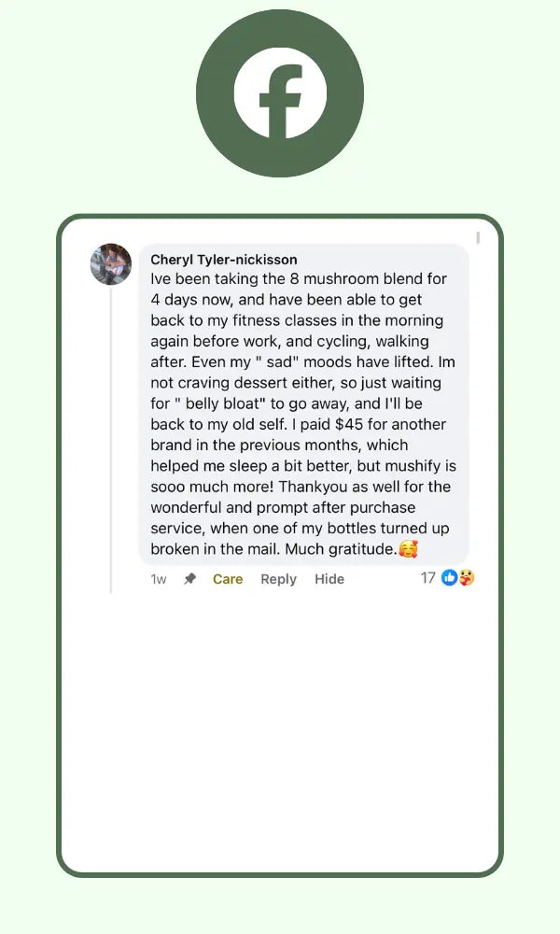This screenshot has height=934, width=560.
Task: Click the smiling hearts emoji ending the comment
Action: click(x=408, y=550)
